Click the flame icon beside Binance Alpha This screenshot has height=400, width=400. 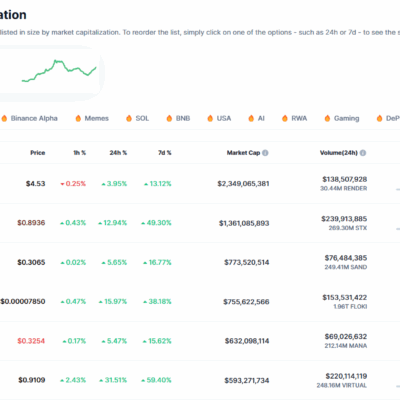pos(4,118)
